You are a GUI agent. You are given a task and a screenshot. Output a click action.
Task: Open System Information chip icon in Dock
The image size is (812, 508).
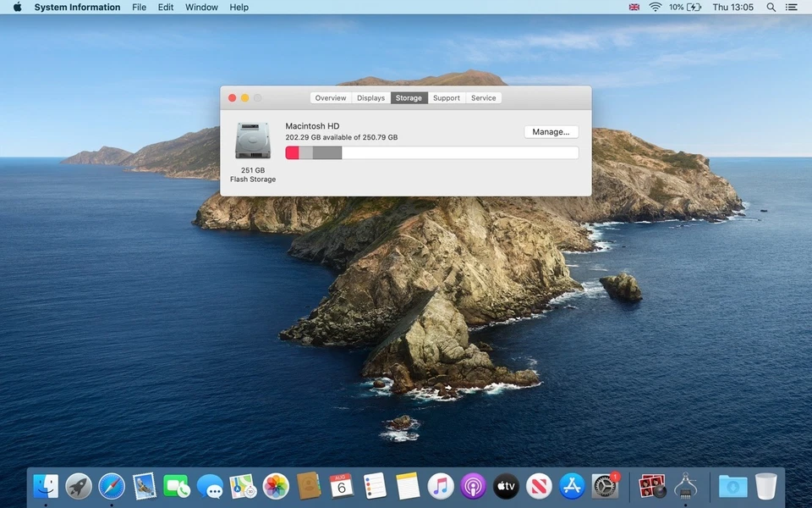point(685,486)
